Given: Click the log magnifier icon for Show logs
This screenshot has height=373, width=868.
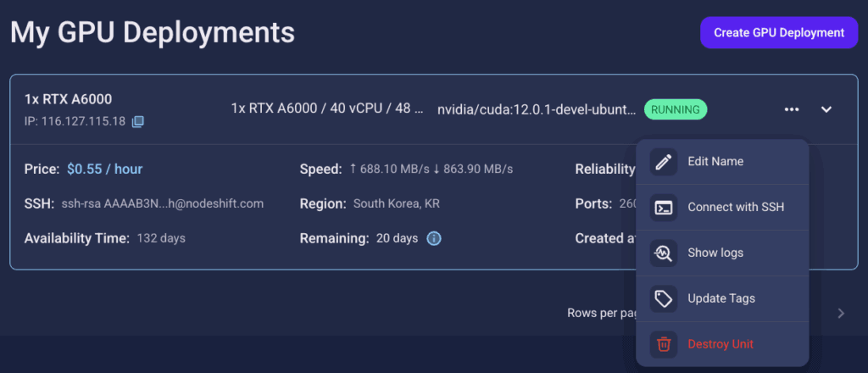Looking at the screenshot, I should [664, 253].
